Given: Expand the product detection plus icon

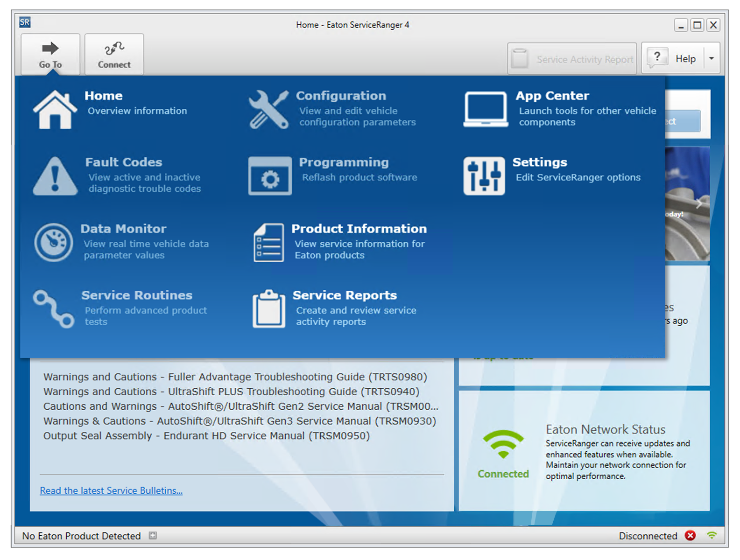Looking at the screenshot, I should (x=153, y=535).
